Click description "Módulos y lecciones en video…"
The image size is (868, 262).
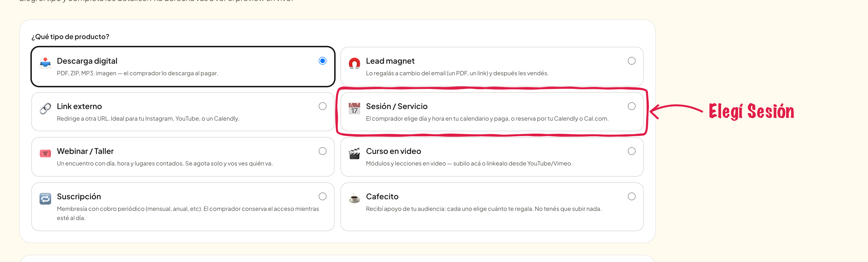(x=469, y=164)
